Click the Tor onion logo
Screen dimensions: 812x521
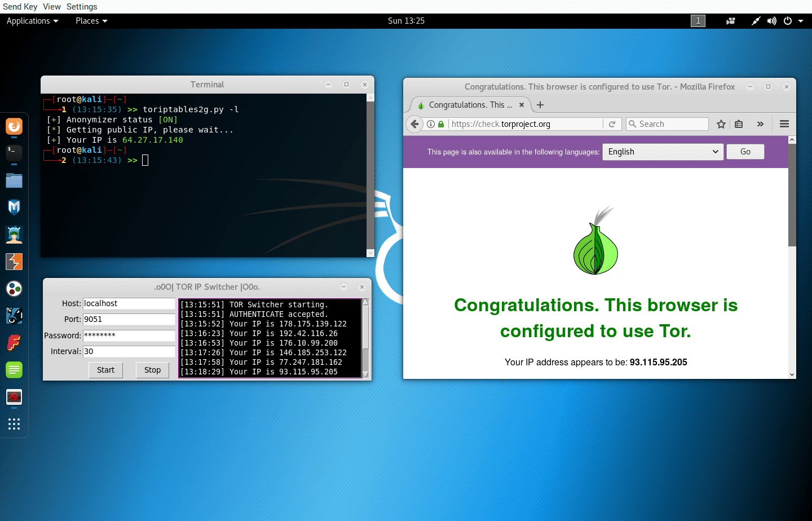pos(596,241)
